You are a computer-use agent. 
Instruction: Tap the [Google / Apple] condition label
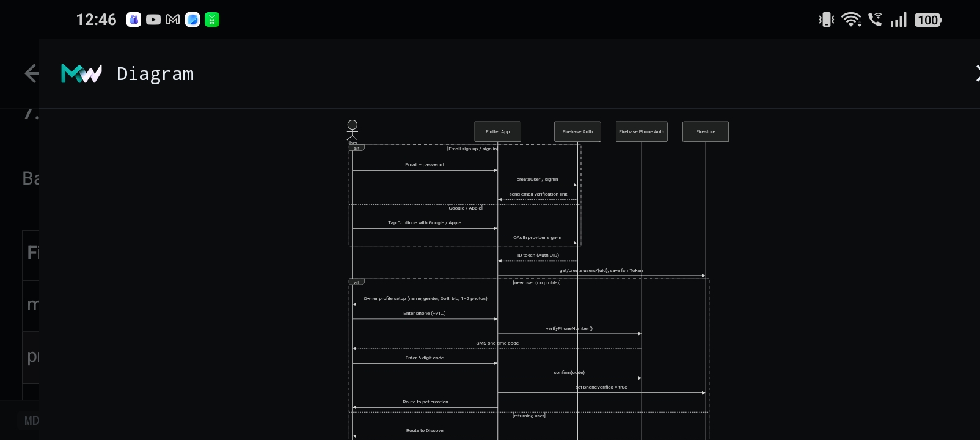[x=465, y=208]
